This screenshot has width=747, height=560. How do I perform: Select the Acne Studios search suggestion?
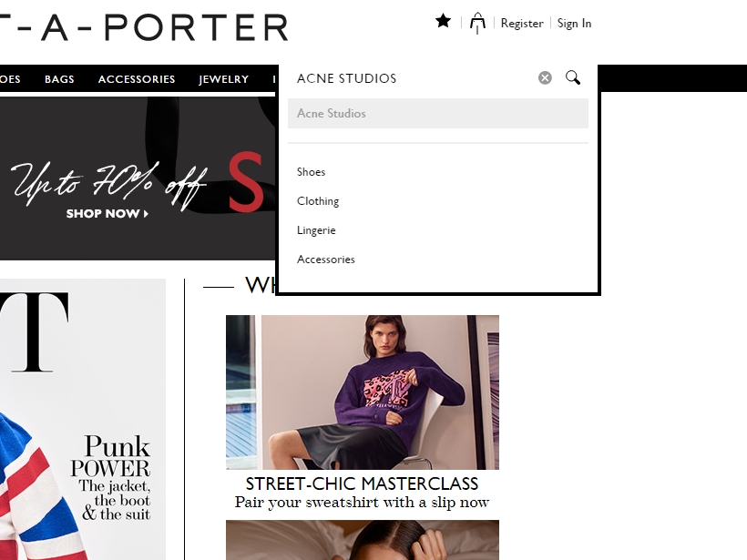(x=438, y=113)
